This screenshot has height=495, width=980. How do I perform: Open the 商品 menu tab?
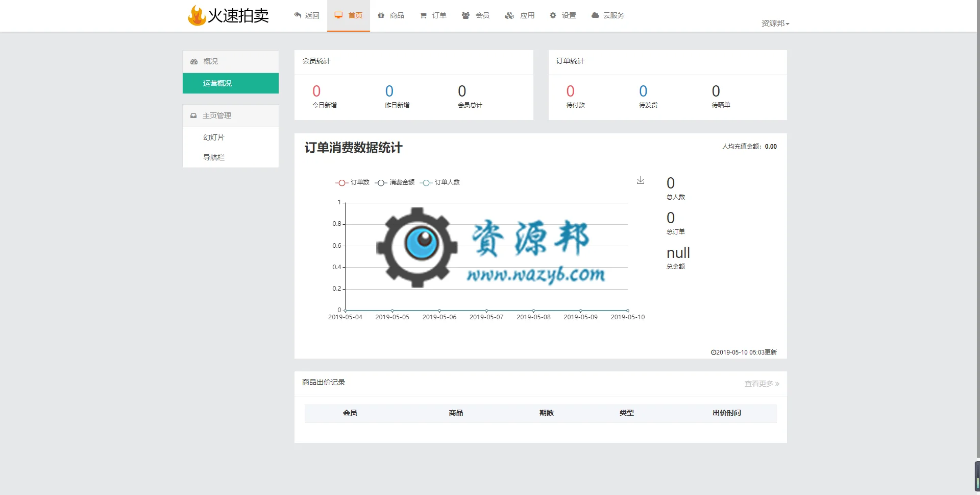tap(391, 15)
